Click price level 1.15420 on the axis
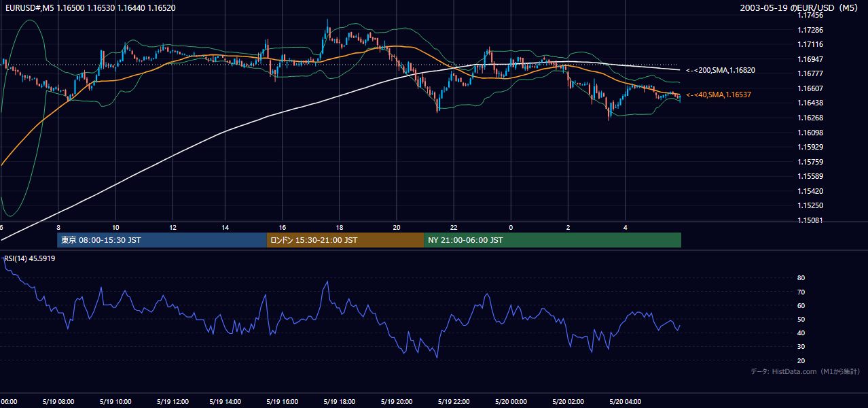 click(x=810, y=191)
